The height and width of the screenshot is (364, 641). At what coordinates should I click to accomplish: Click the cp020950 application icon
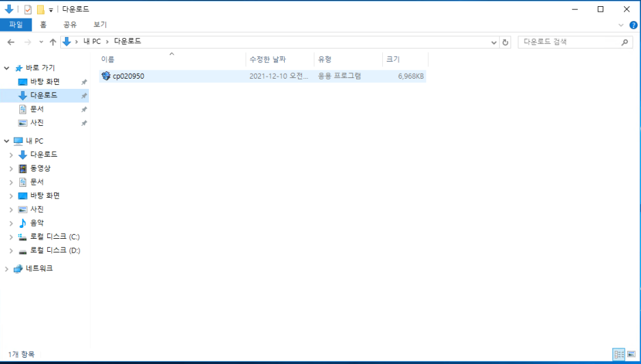pos(106,76)
